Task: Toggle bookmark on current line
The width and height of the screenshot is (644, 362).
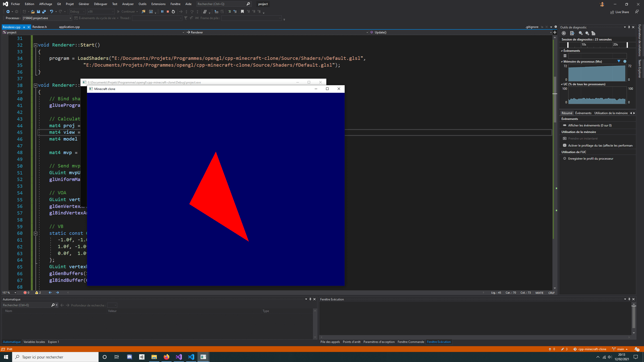Action: click(x=242, y=12)
